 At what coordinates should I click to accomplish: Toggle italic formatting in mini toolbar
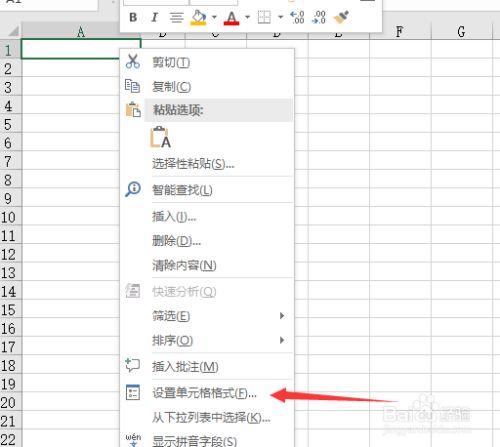click(154, 17)
